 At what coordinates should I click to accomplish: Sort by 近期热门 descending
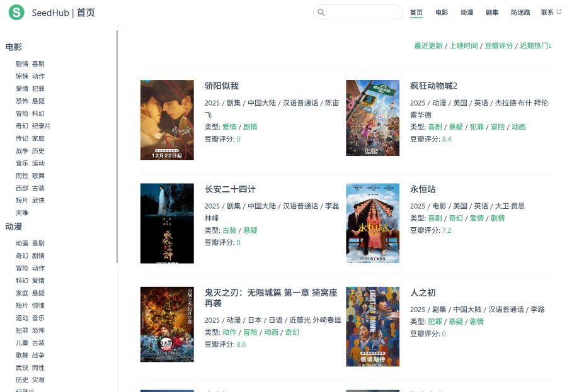point(535,46)
